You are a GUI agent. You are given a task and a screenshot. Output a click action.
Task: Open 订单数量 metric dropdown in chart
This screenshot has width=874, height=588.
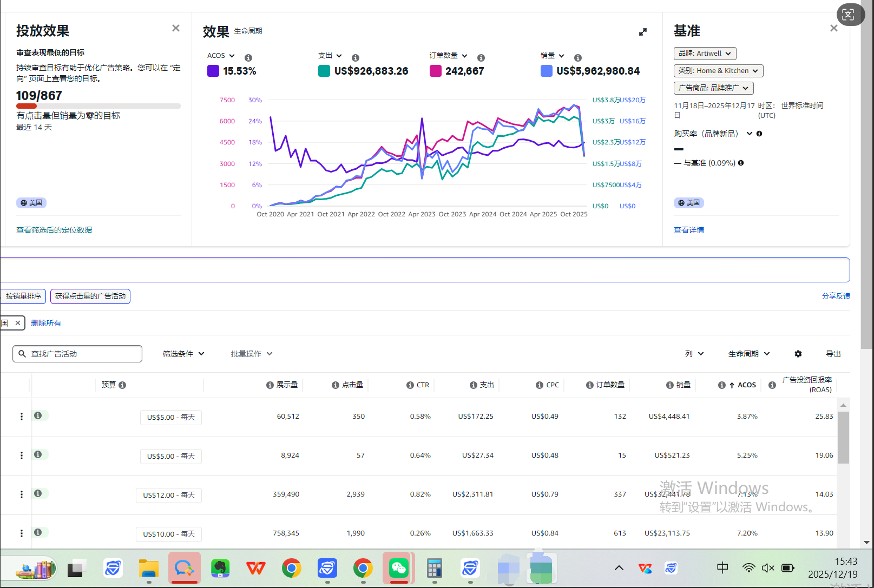(449, 56)
